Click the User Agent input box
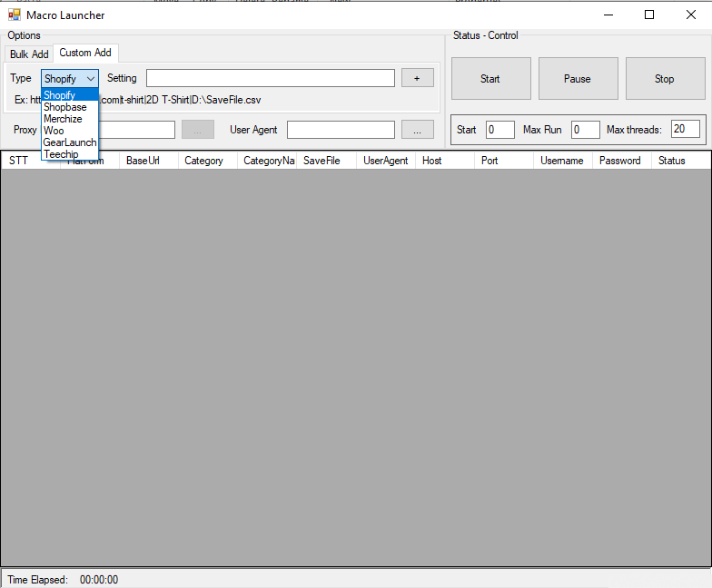Screen dimensions: 712x588 341,130
